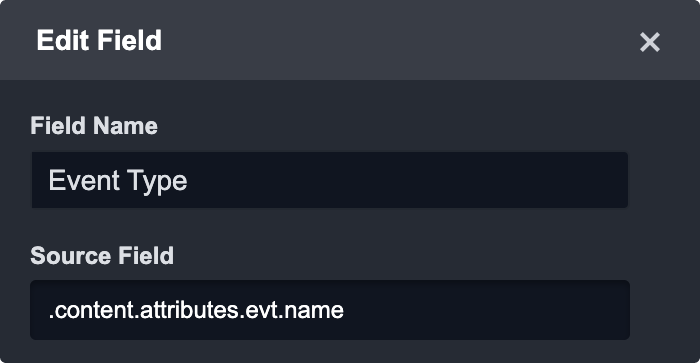
Task: Click the Source Field input box
Action: point(330,310)
